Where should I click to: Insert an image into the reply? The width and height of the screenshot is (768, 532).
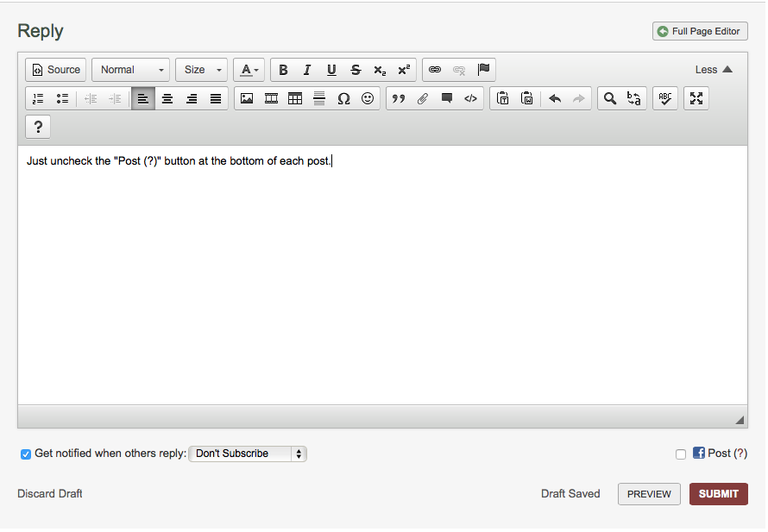tap(247, 98)
